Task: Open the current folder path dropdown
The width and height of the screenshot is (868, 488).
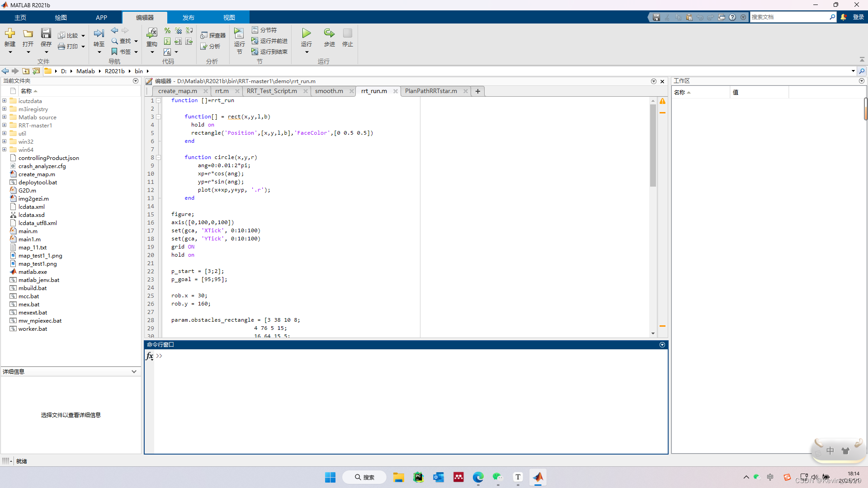Action: 853,71
